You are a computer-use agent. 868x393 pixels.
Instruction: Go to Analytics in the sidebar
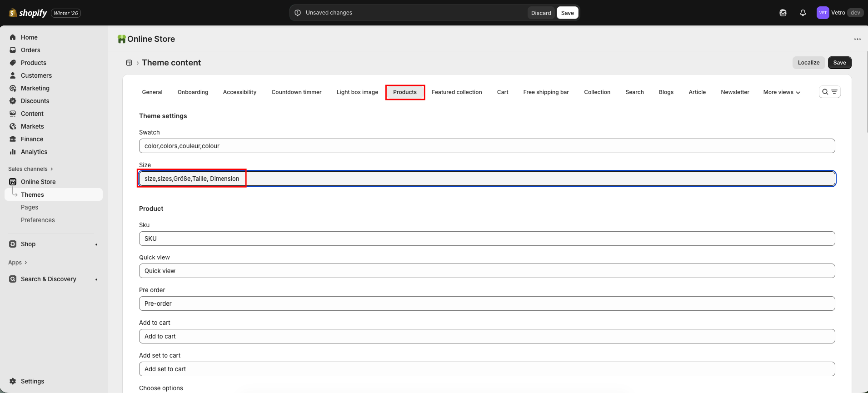34,152
